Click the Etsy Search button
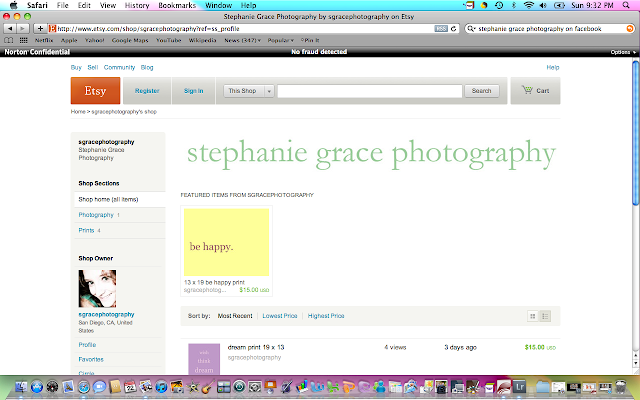The height and width of the screenshot is (400, 640). 482,91
